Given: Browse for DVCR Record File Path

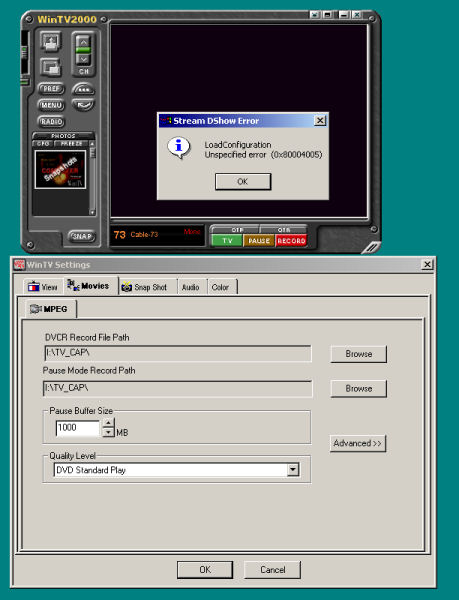Looking at the screenshot, I should [358, 354].
